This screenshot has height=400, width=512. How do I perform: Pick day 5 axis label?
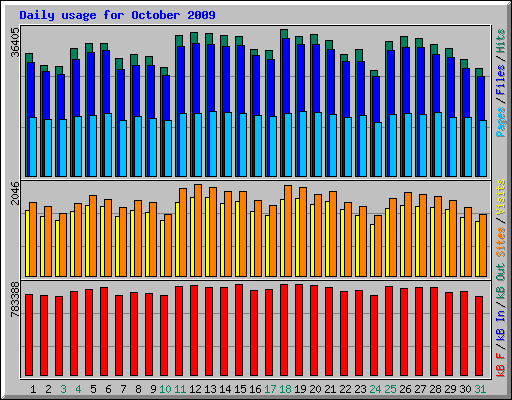click(93, 389)
